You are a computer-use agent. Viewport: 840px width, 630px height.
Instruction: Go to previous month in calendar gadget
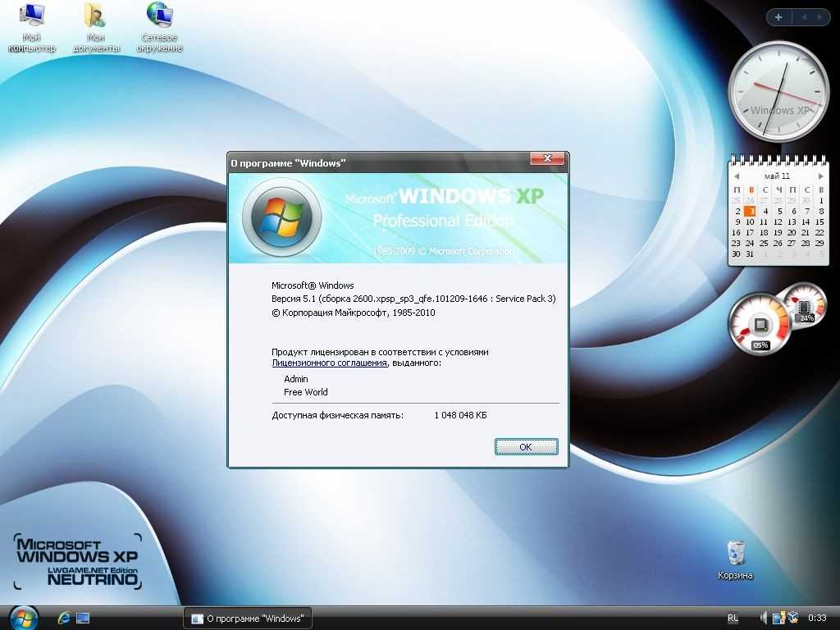click(737, 176)
